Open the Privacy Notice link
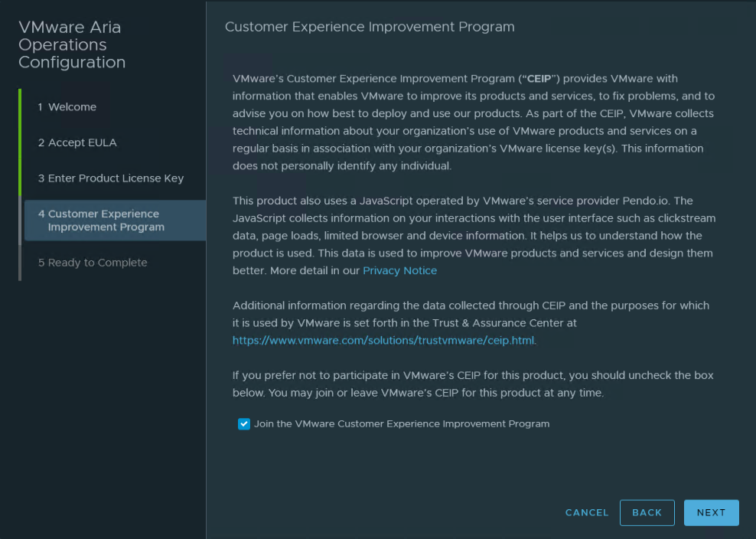Screen dimensions: 756x539 (x=399, y=271)
